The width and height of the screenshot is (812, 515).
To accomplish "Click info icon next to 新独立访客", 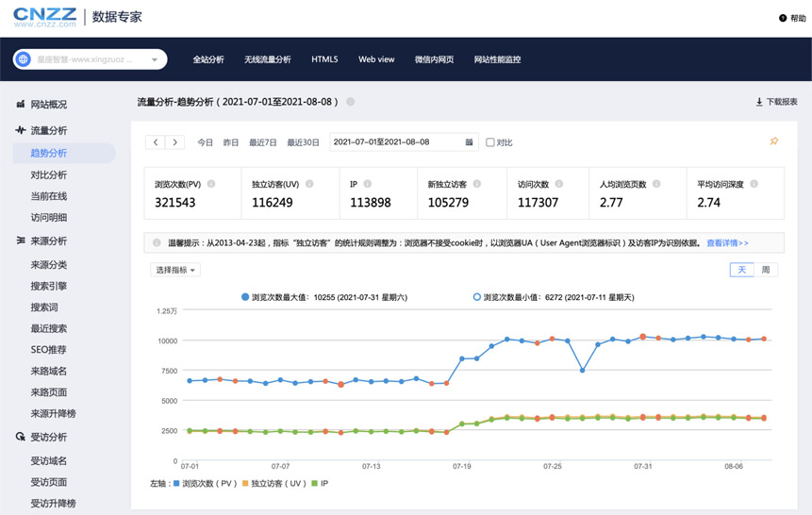I will (477, 183).
